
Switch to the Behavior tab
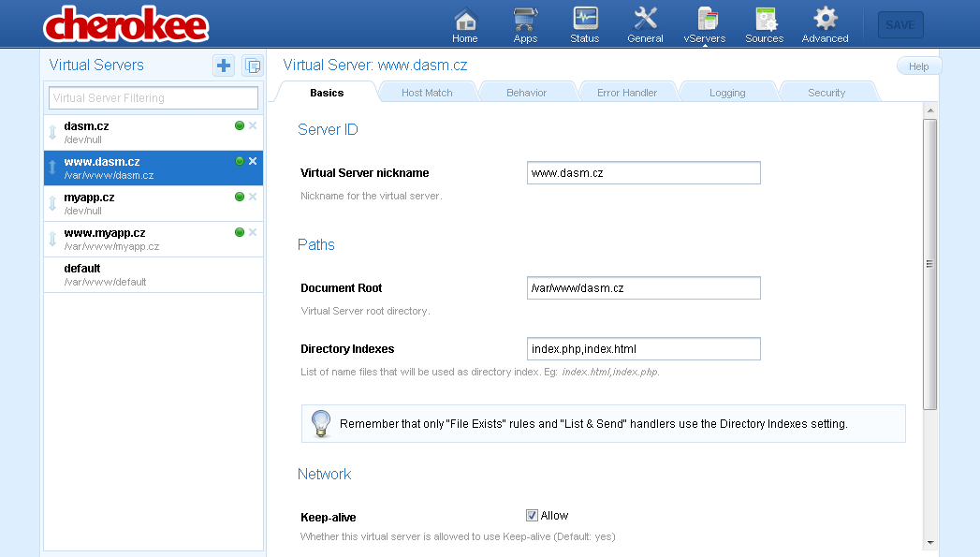point(526,93)
